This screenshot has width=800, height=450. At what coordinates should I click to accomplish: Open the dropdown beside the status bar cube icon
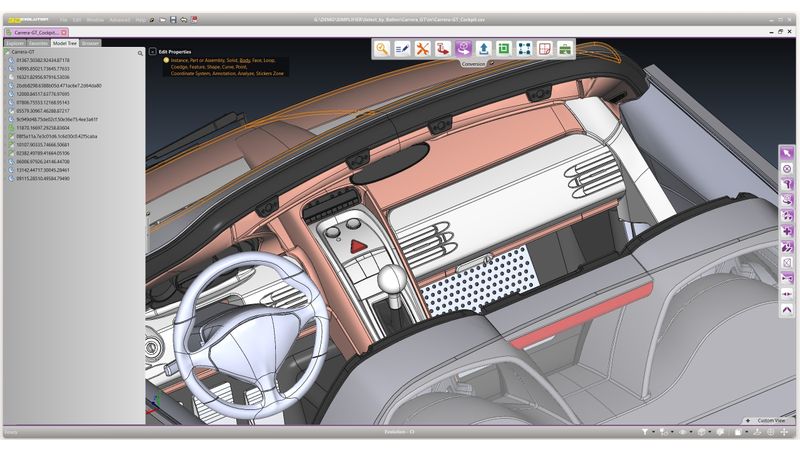pos(710,432)
